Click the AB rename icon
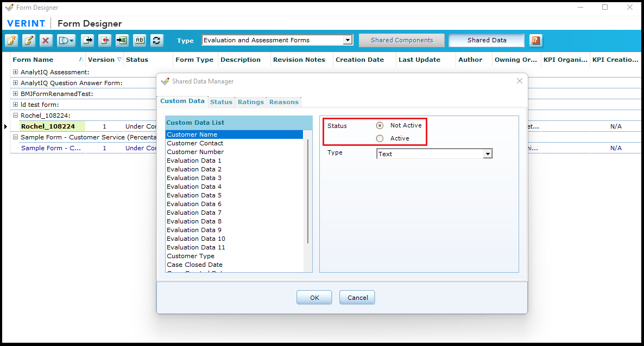The width and height of the screenshot is (644, 346). [x=140, y=40]
